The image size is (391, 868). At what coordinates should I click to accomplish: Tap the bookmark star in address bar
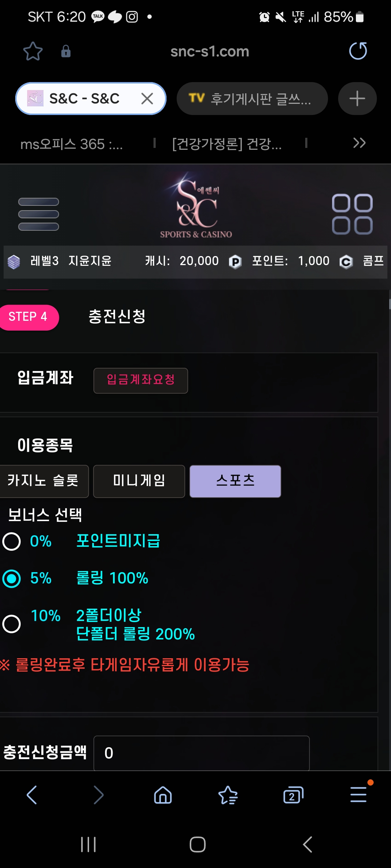[x=33, y=51]
